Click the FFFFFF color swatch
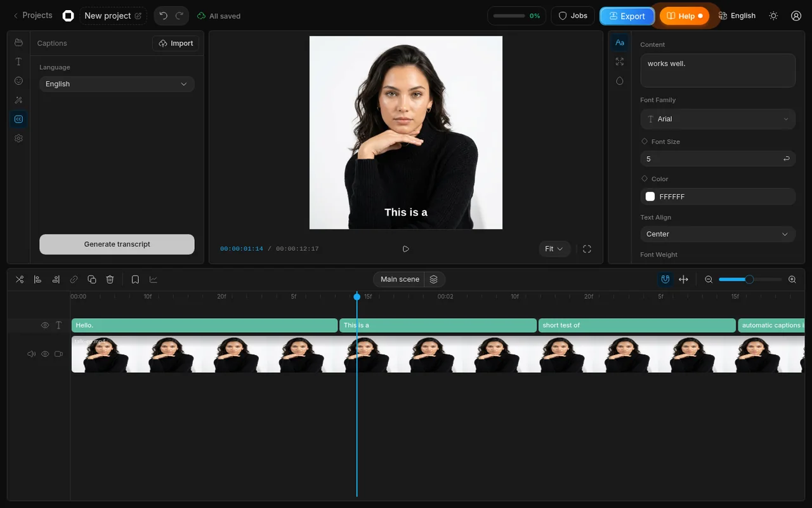 point(650,197)
